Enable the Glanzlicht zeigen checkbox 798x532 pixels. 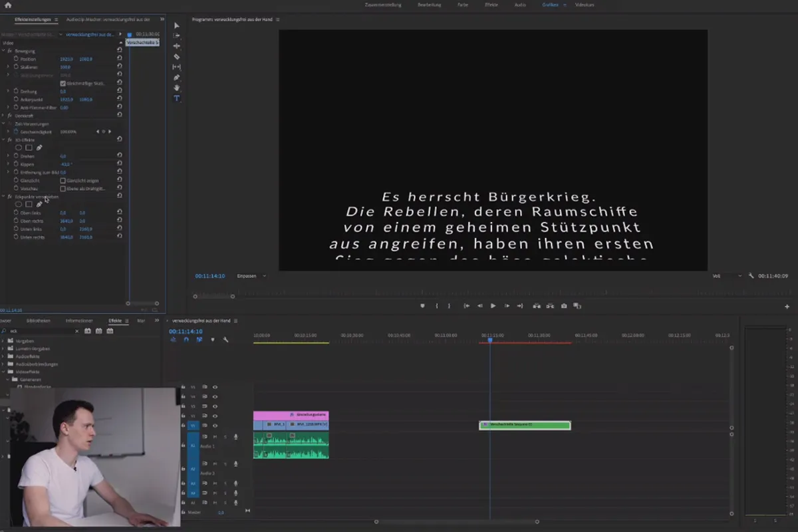[x=63, y=180]
